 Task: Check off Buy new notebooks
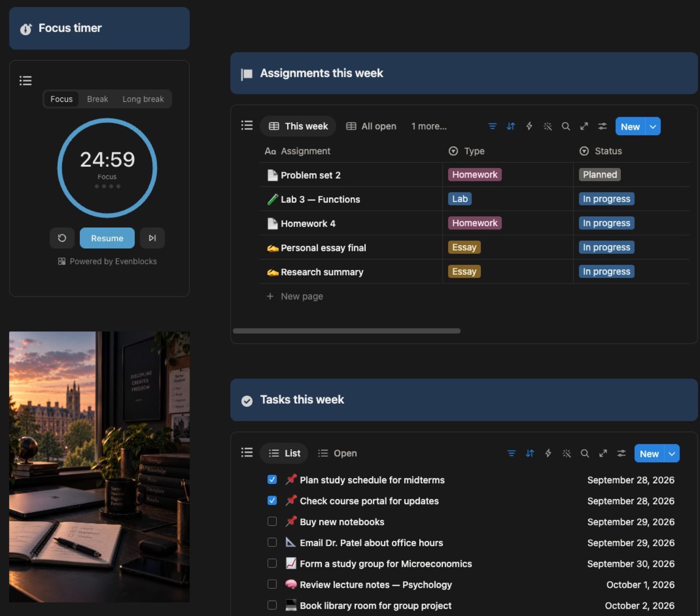click(272, 521)
